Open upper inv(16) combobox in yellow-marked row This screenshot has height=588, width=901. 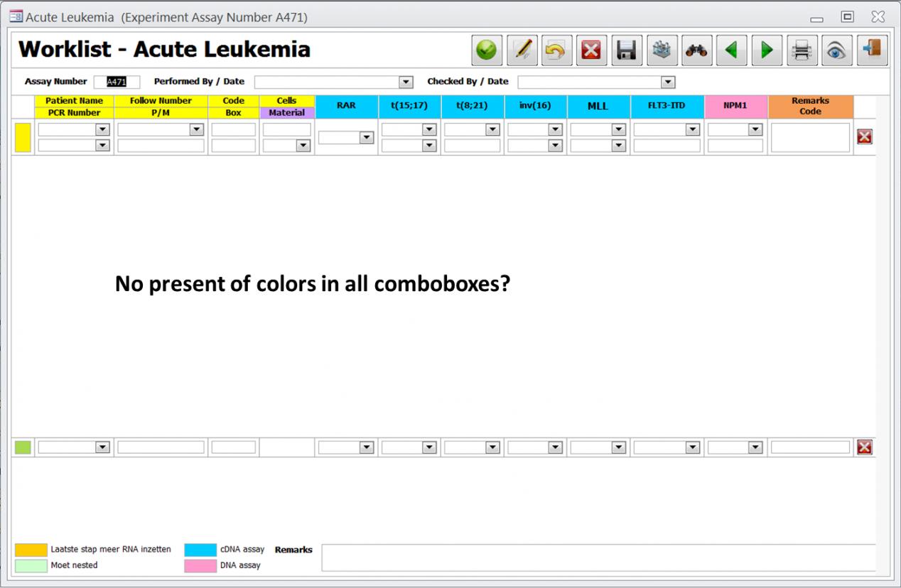tap(556, 130)
